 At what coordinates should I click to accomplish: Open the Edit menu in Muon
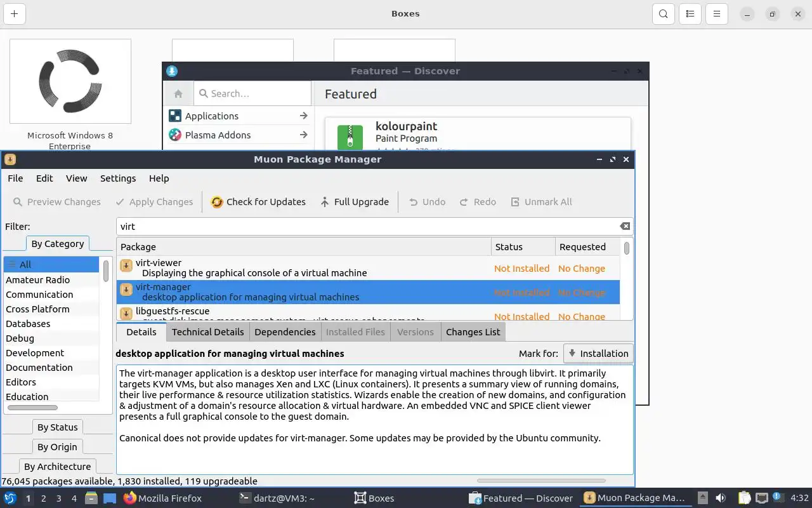click(x=44, y=178)
